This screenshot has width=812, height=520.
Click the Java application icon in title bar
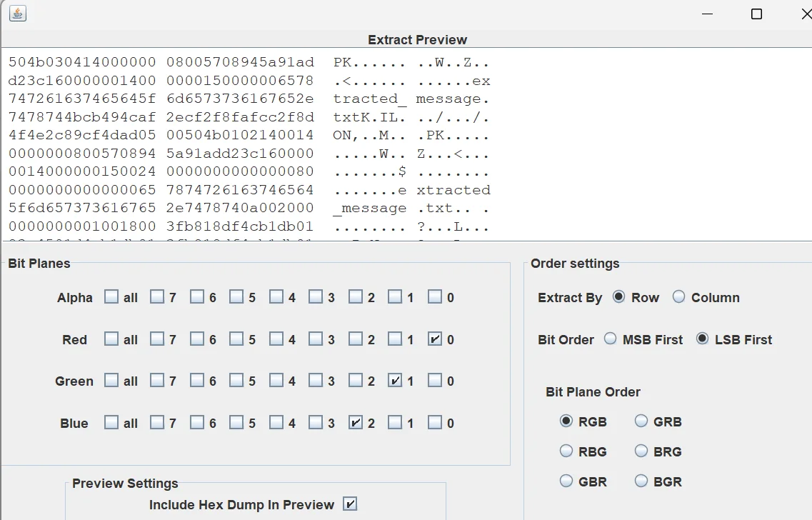tap(18, 14)
